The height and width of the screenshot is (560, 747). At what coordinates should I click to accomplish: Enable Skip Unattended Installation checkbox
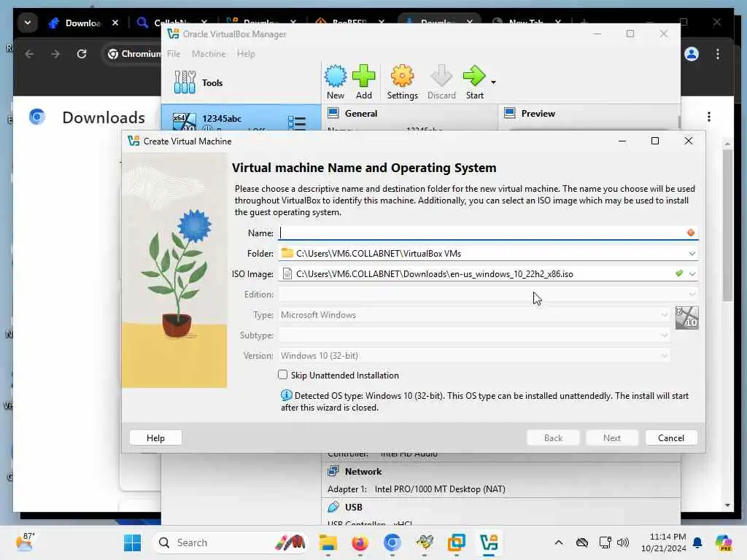282,375
